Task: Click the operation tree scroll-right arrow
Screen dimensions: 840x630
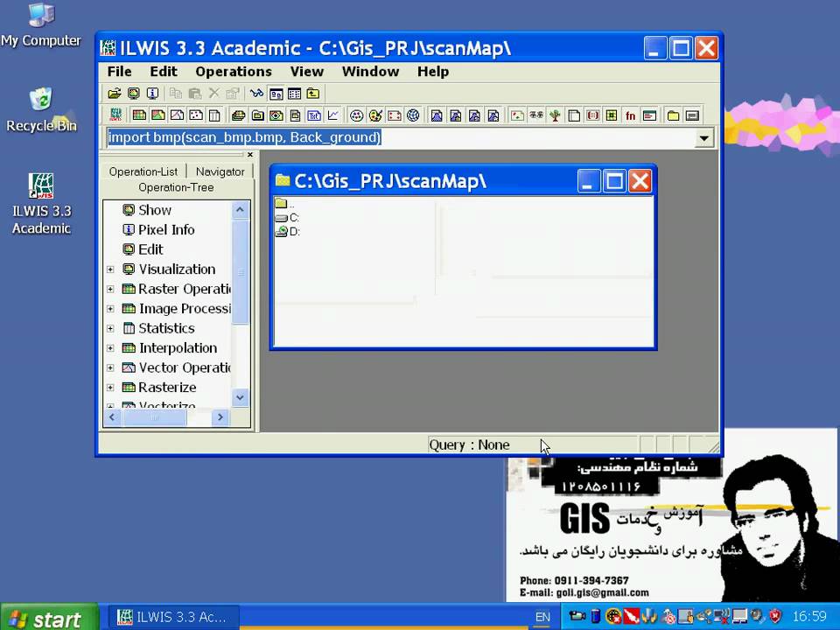Action: click(220, 417)
